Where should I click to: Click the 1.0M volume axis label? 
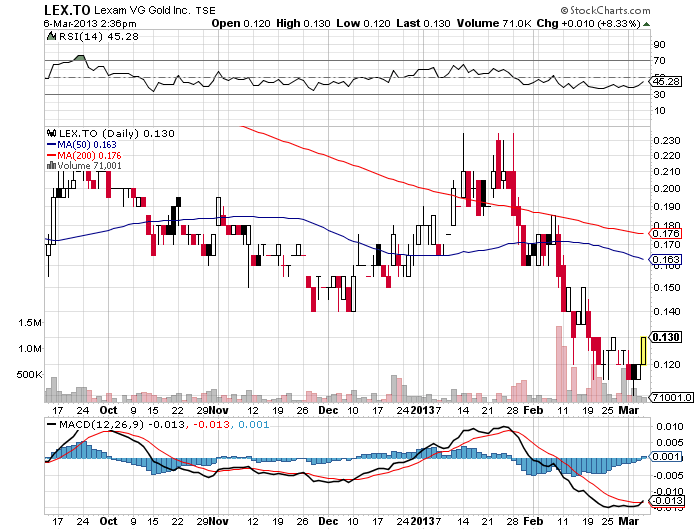click(x=30, y=349)
